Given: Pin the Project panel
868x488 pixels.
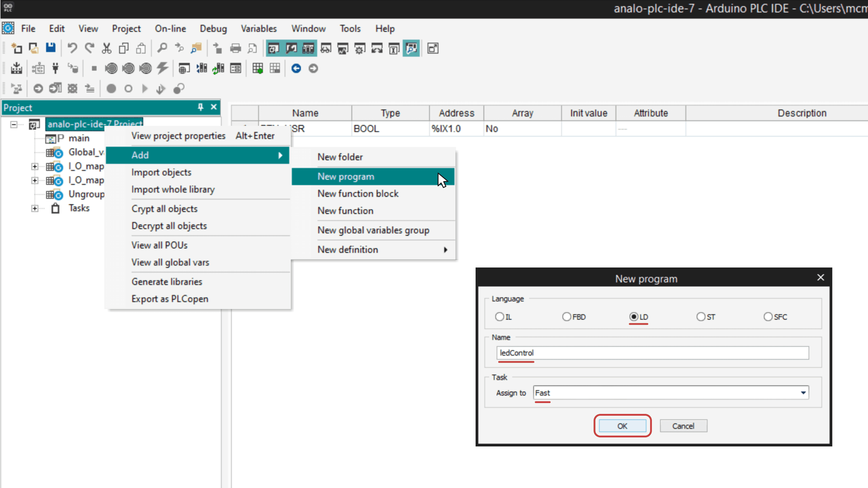Looking at the screenshot, I should tap(201, 107).
